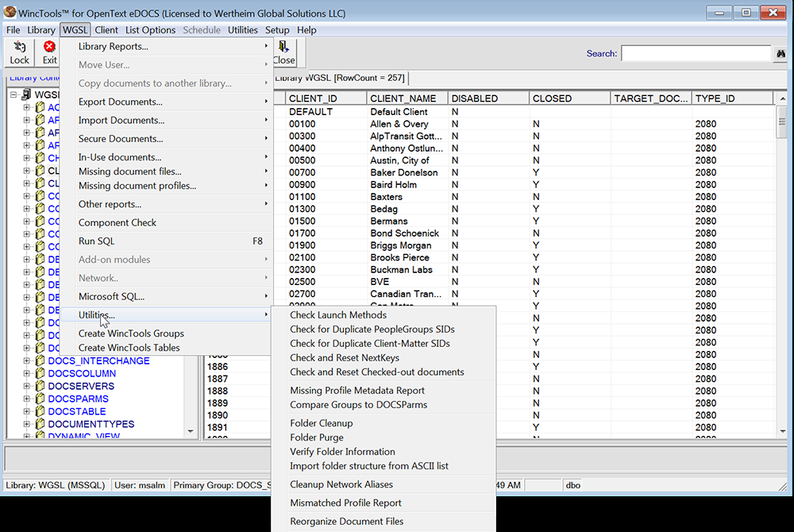Open the Help menu

(x=306, y=30)
